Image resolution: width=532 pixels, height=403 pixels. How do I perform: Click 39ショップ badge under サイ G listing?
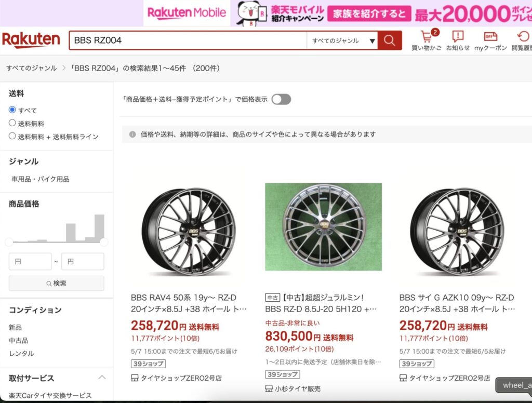tap(417, 364)
